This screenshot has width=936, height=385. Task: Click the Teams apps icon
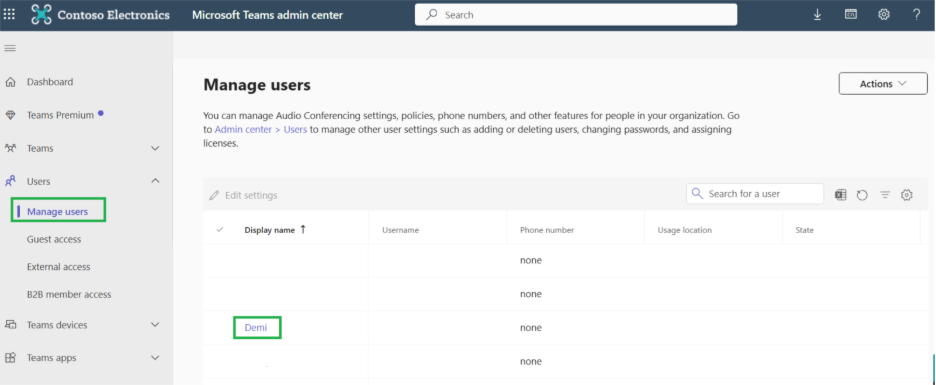10,358
